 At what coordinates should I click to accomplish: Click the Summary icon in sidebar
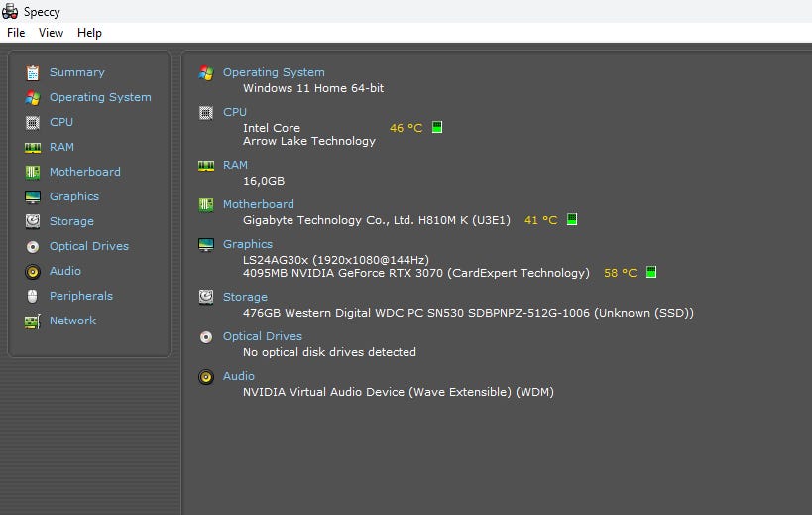click(x=33, y=72)
